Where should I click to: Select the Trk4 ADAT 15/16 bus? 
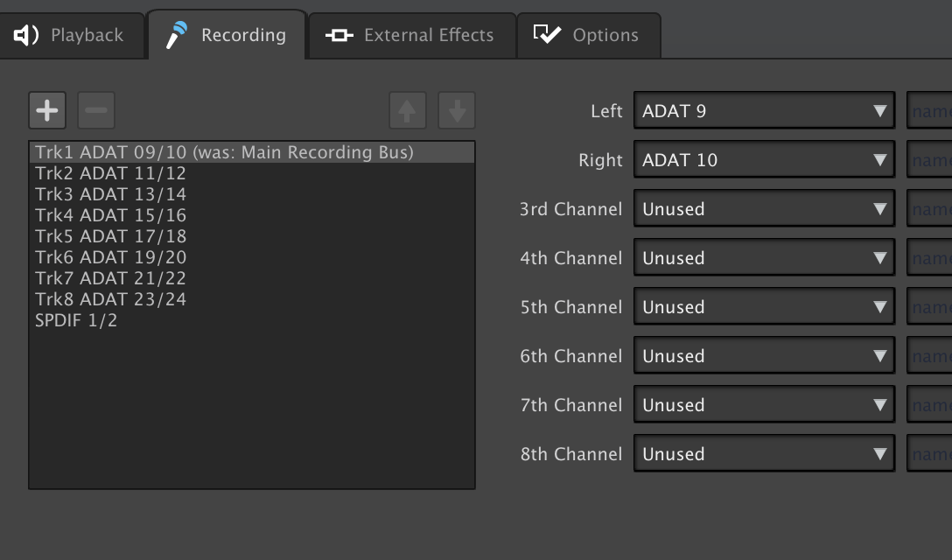point(111,215)
